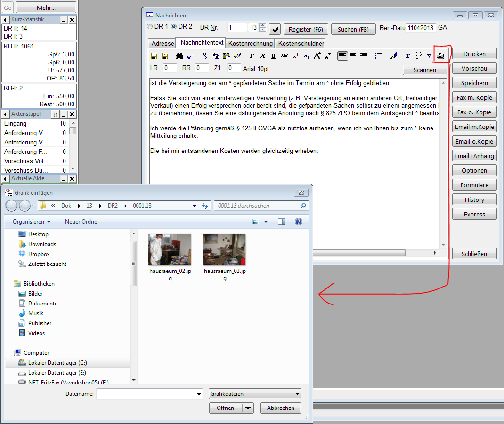This screenshot has height=424, width=504.
Task: Center-align the text
Action: (353, 56)
